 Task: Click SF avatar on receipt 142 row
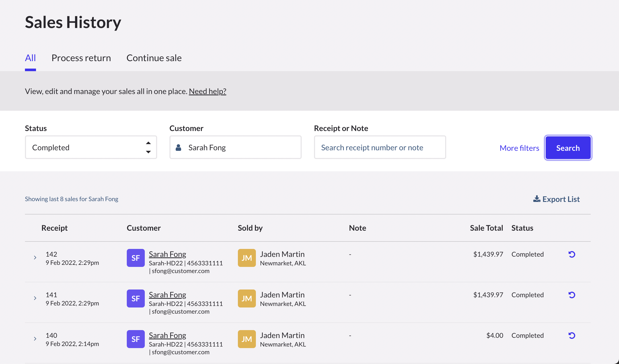pos(136,258)
